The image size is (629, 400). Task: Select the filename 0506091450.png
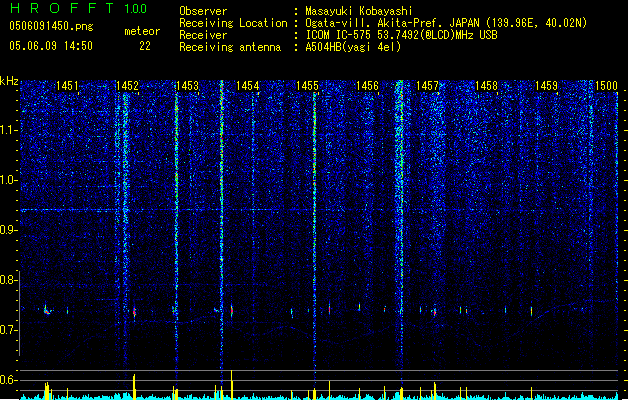point(51,27)
